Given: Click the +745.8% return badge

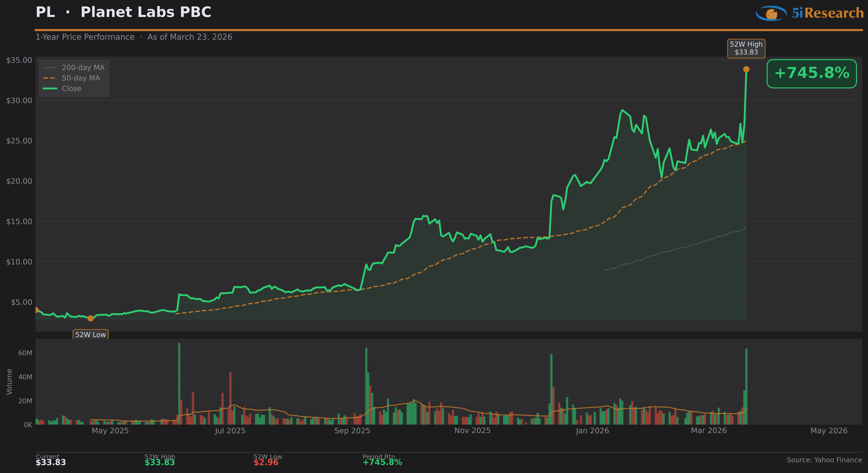Looking at the screenshot, I should [811, 73].
